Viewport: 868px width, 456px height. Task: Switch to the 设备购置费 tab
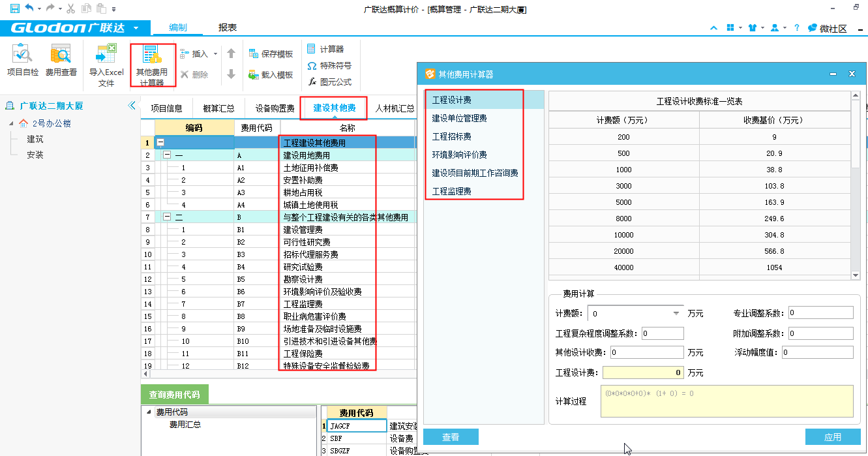tap(275, 108)
